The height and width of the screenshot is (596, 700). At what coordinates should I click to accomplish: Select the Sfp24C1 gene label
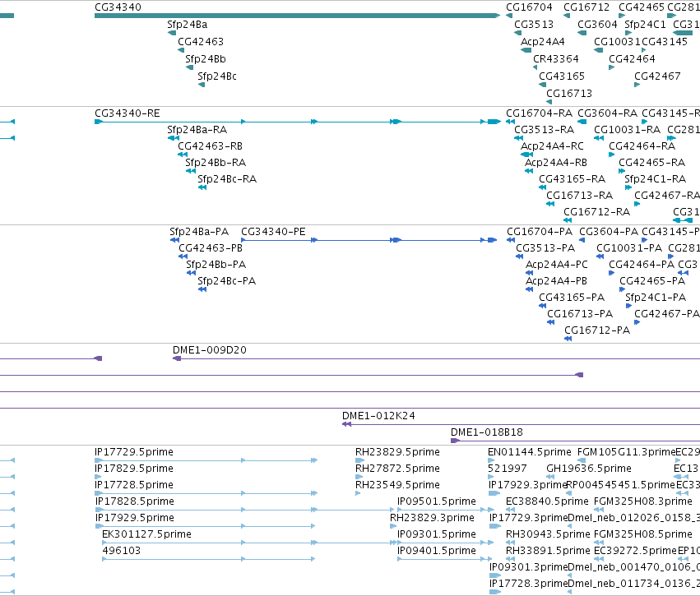tap(645, 25)
